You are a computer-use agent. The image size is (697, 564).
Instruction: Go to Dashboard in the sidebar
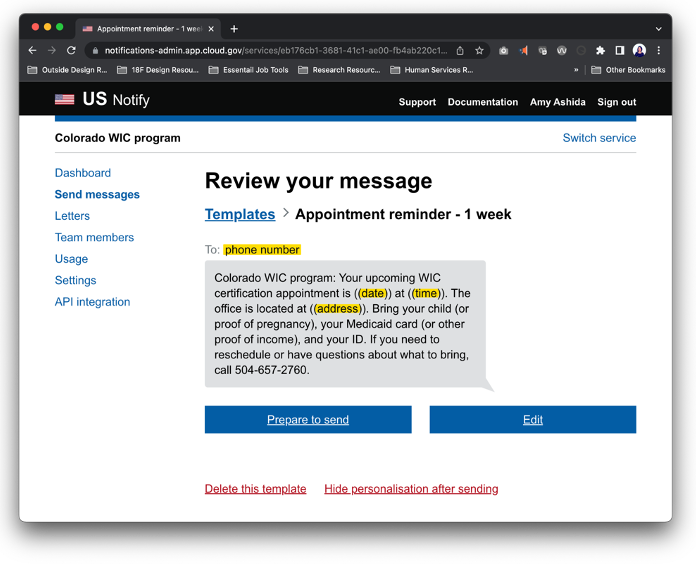pos(83,173)
